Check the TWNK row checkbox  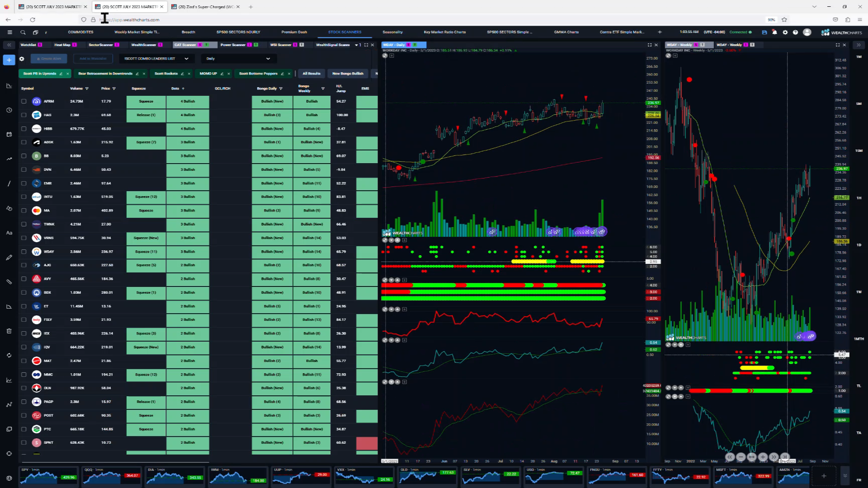24,224
